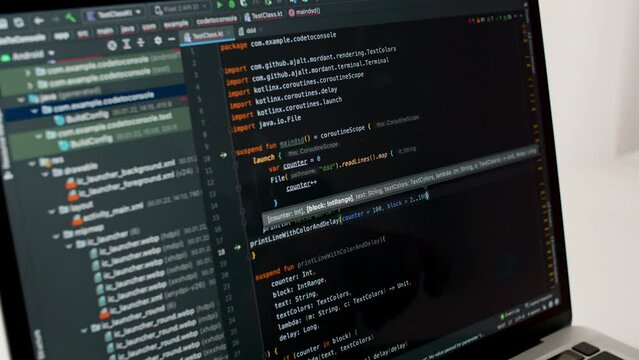Collapse the mipmap folder

(56, 236)
